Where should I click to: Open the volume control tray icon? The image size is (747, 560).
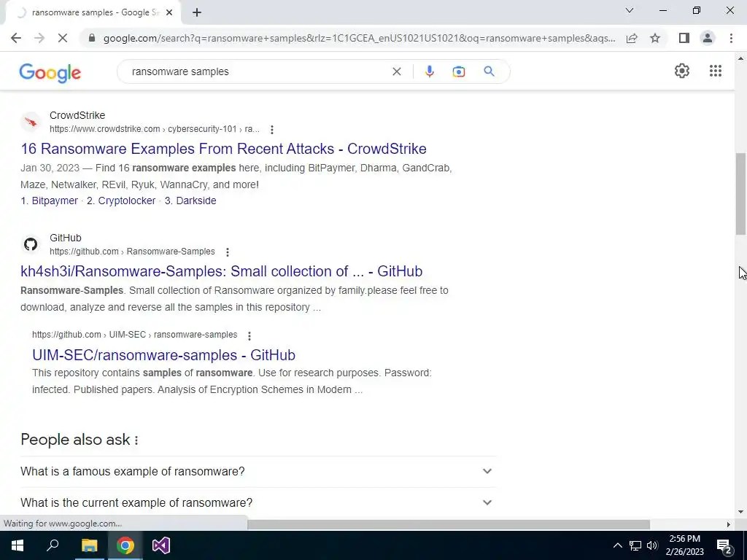pos(652,545)
